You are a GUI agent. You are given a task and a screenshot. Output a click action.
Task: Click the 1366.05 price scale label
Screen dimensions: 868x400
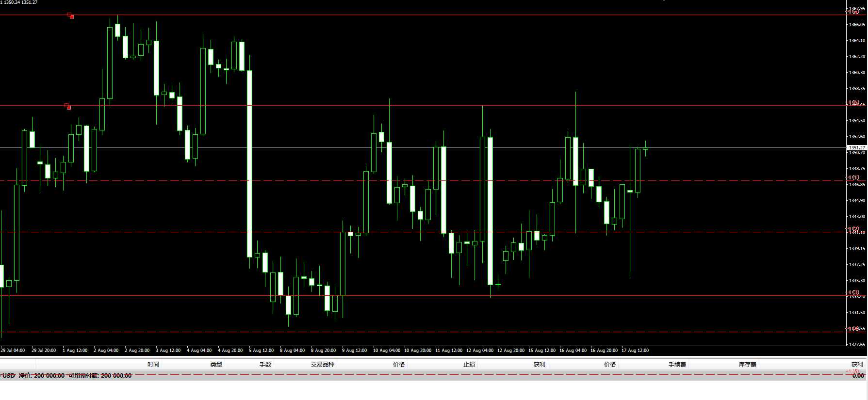point(857,25)
